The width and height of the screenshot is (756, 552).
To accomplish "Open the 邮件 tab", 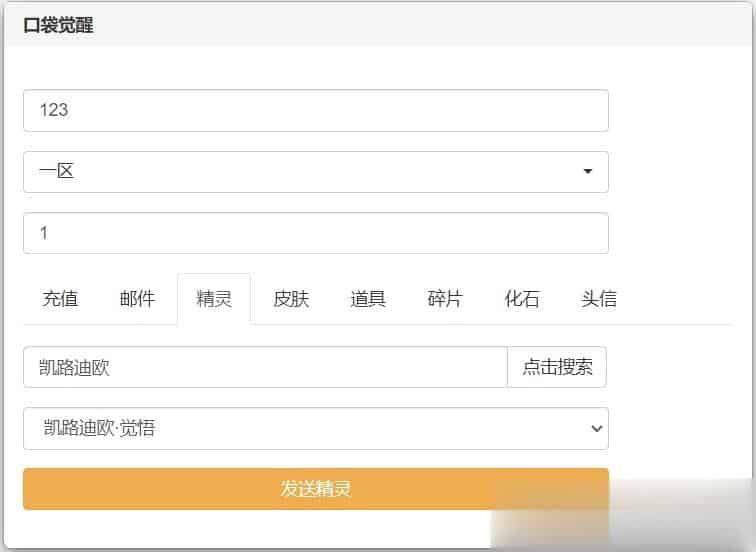I will point(137,299).
